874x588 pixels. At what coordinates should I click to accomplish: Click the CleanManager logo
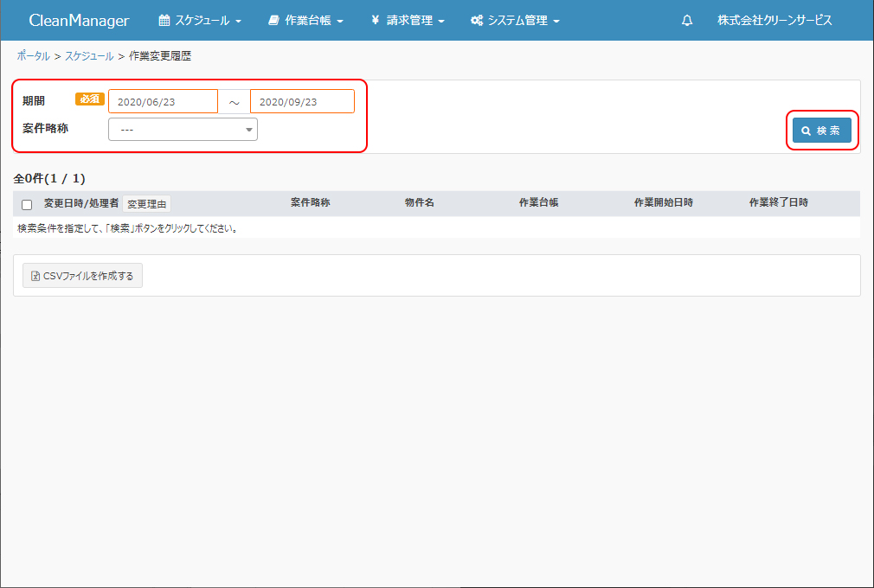tap(79, 21)
